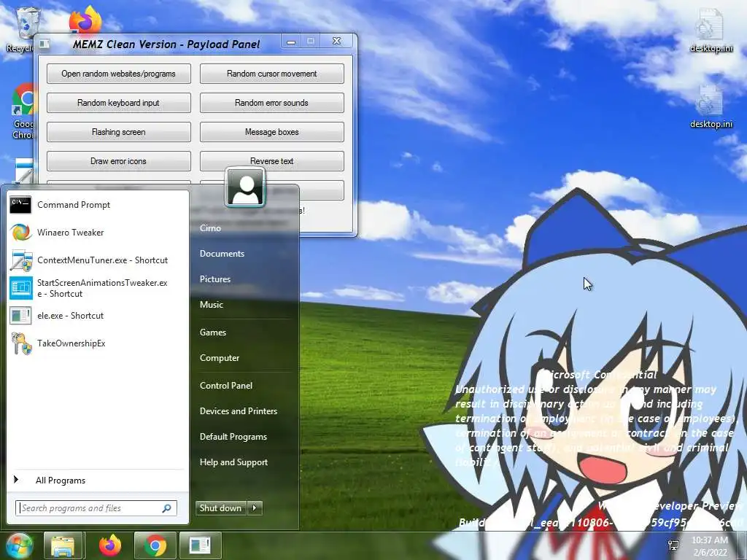Click taskbar clock showing 10:37 AM
Screen dimensions: 747x560
(x=710, y=545)
